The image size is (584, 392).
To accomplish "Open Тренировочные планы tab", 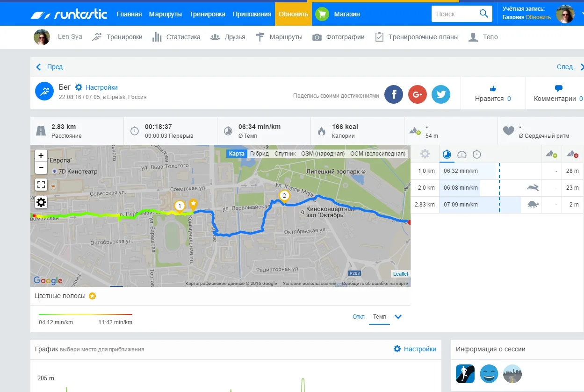I will click(417, 37).
